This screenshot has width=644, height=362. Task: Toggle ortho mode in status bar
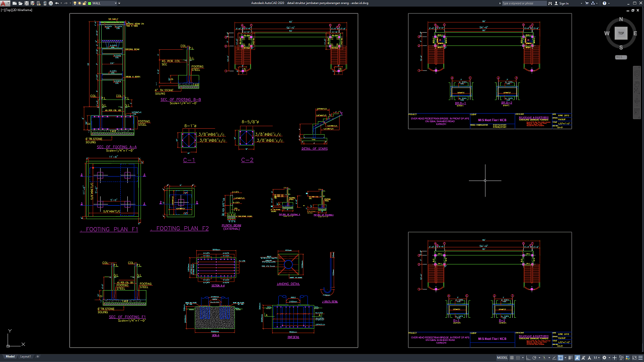[x=528, y=358]
